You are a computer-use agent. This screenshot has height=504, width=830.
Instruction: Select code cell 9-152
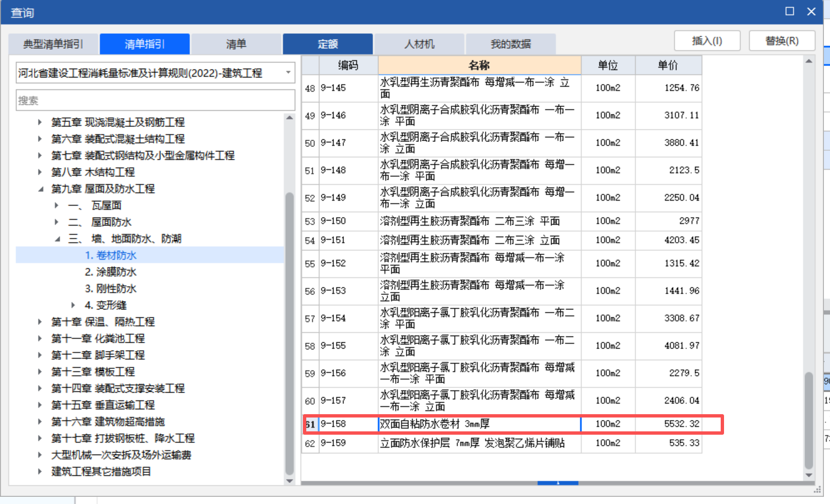point(348,263)
